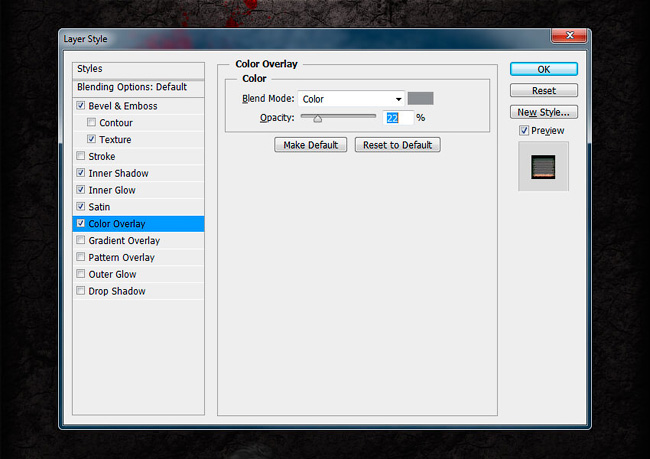Click the Reset button
This screenshot has width=650, height=459.
pos(544,90)
